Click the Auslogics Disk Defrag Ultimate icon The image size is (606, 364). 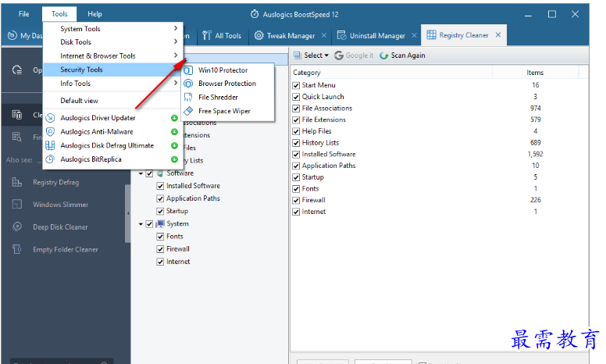click(x=50, y=145)
